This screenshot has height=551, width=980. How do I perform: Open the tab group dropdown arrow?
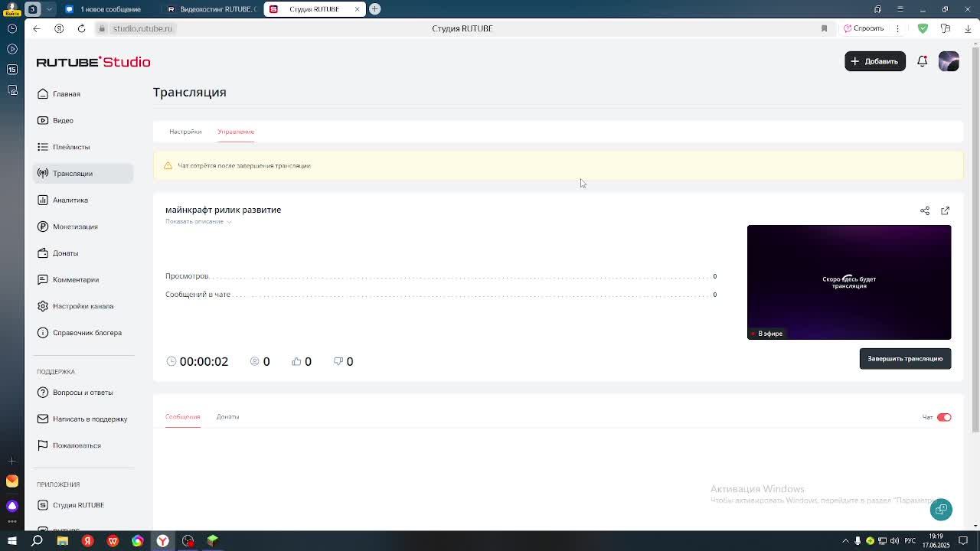click(50, 9)
